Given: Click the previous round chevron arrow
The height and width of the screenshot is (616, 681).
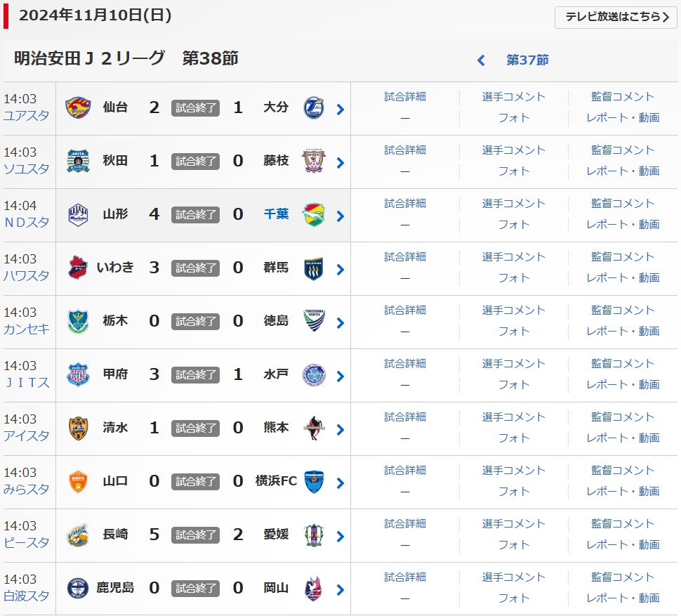Looking at the screenshot, I should click(x=481, y=60).
